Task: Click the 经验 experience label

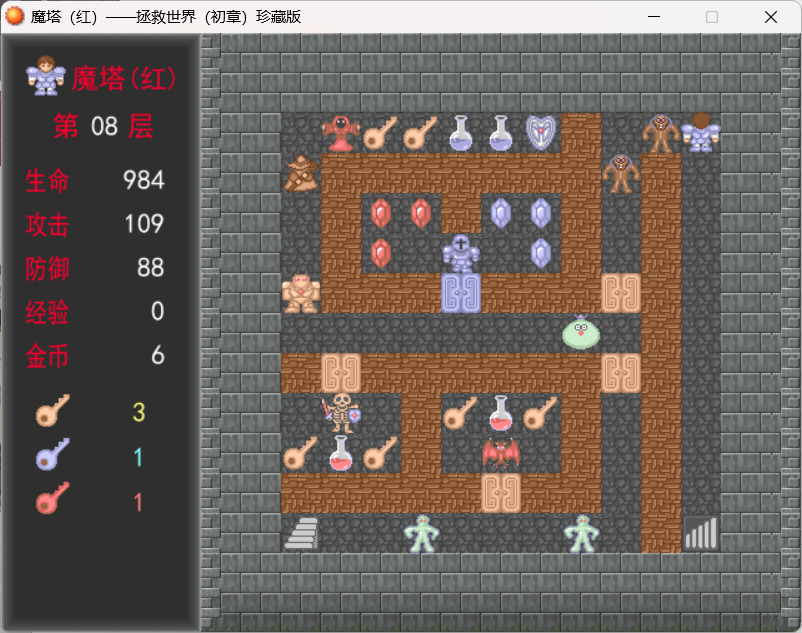Action: point(47,312)
